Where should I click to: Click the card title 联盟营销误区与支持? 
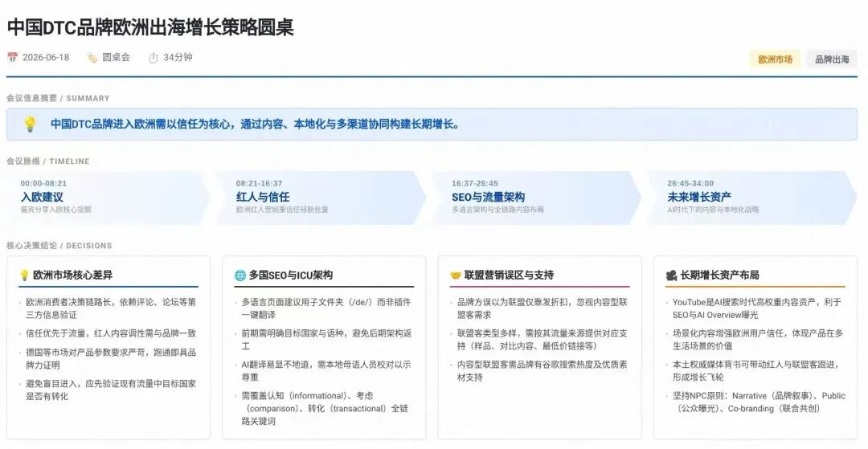510,275
